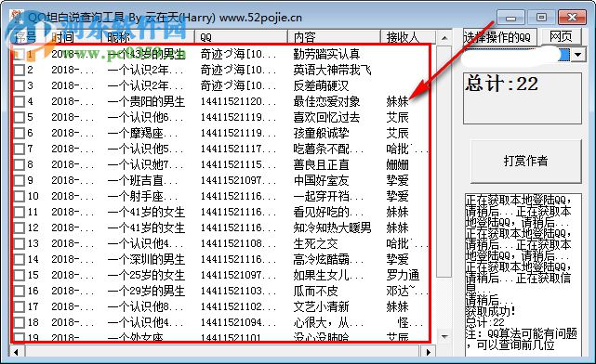
Task: Enable the checkbox for row 10
Action: (x=20, y=196)
